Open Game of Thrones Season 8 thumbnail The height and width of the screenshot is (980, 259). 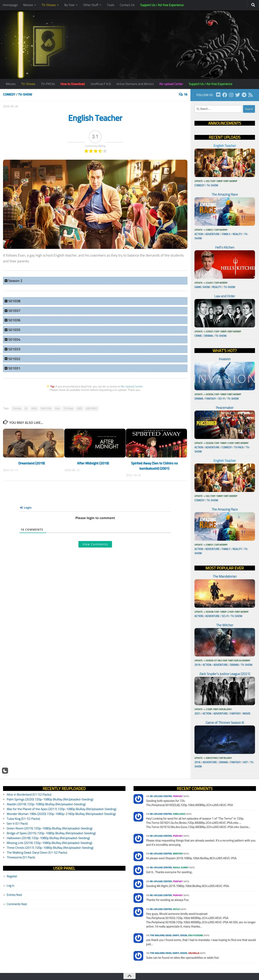tap(225, 740)
